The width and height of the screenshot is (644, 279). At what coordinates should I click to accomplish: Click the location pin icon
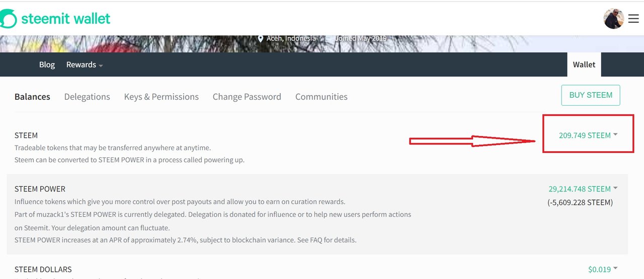[261, 39]
